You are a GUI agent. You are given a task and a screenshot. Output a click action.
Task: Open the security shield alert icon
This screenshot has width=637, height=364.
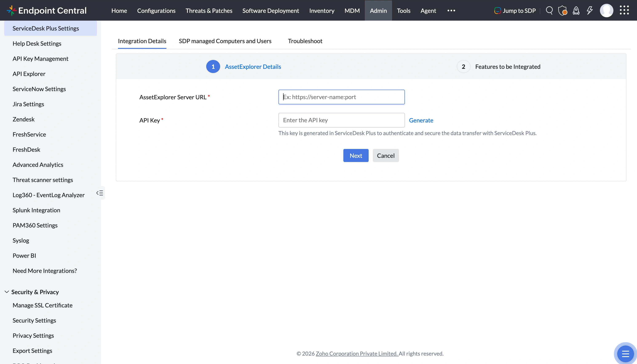point(562,11)
